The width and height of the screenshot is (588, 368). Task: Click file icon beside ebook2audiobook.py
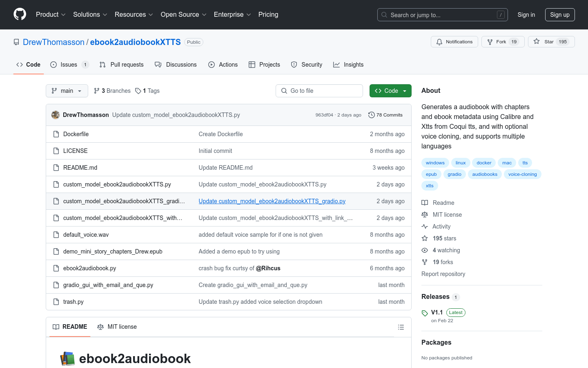tap(56, 268)
